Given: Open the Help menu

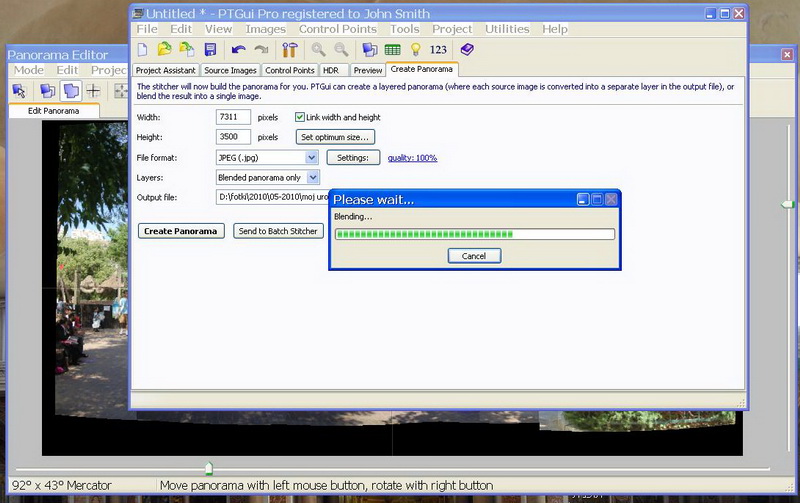Looking at the screenshot, I should (x=555, y=29).
